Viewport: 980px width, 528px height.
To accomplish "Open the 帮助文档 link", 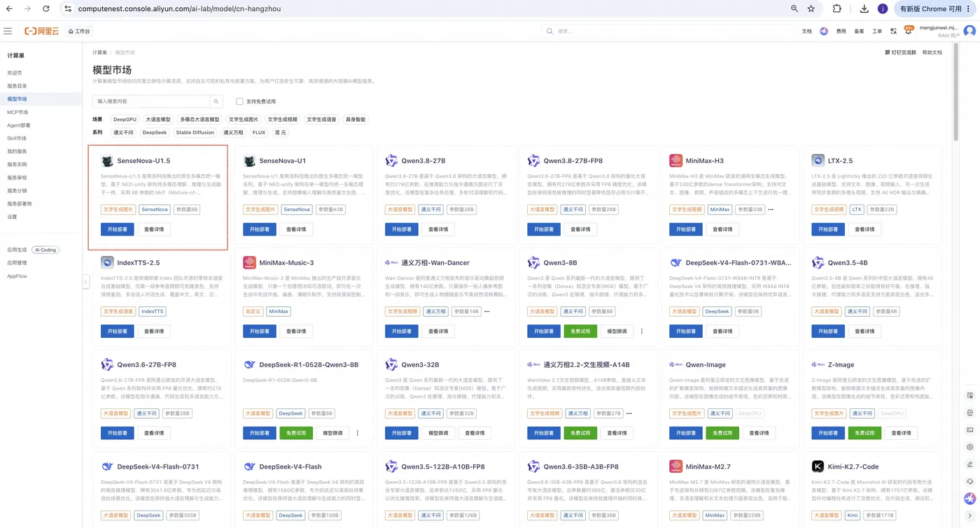I will [x=932, y=52].
